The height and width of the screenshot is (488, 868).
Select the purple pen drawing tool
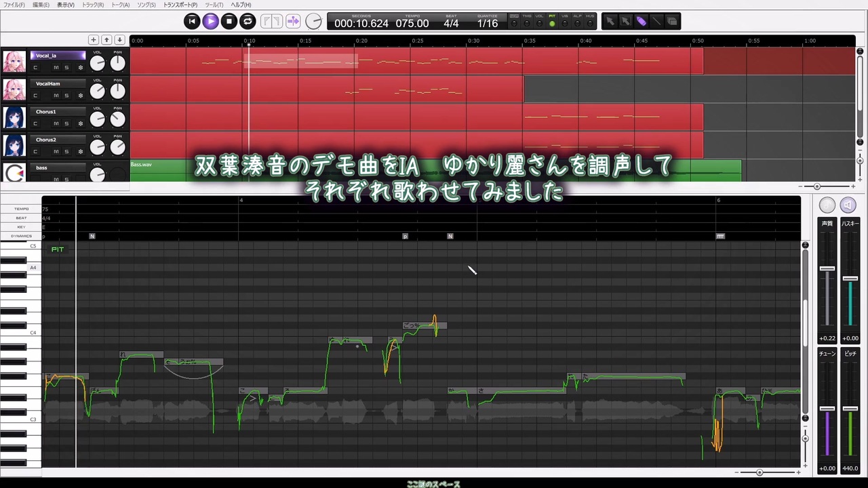[642, 21]
